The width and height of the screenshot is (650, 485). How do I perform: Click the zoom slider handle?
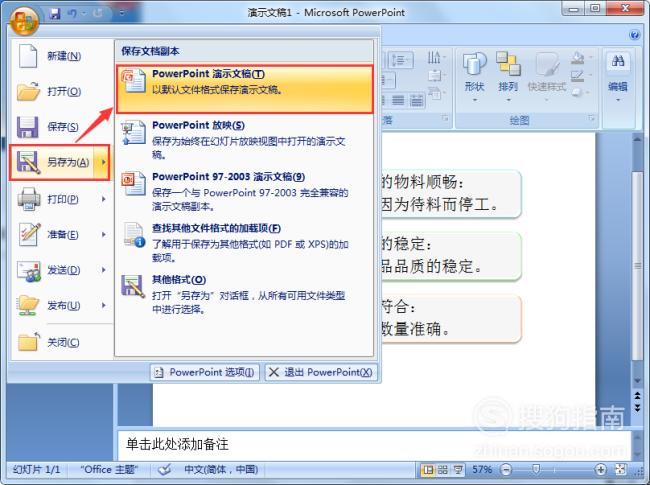[x=536, y=469]
